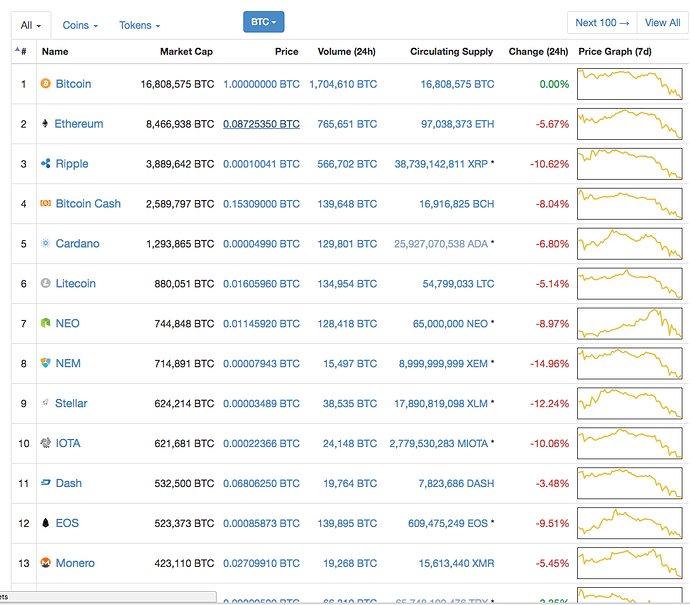
Task: Open EOS 7-day price graph
Action: [630, 523]
